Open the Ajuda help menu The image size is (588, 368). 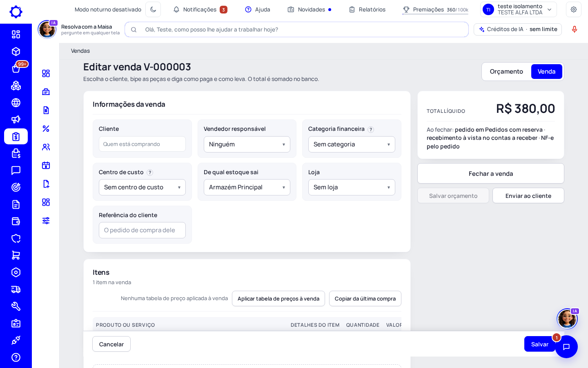click(x=258, y=9)
